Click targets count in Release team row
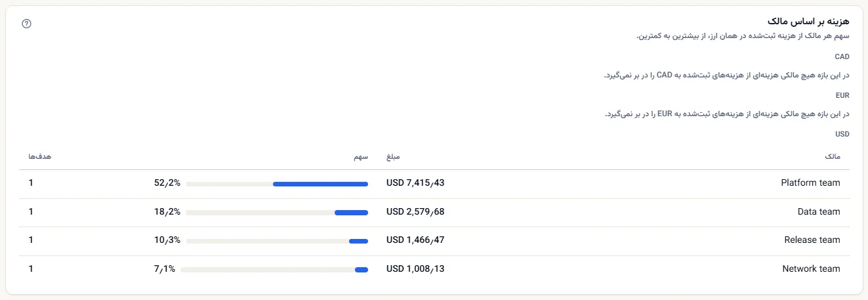 click(31, 240)
